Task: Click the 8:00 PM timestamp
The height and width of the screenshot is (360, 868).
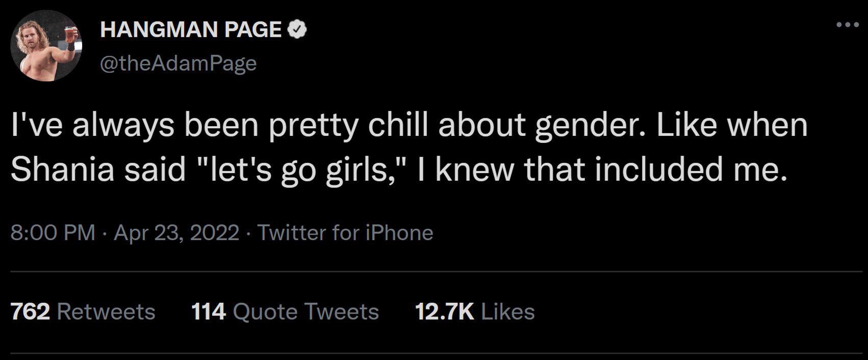Action: pyautogui.click(x=53, y=233)
